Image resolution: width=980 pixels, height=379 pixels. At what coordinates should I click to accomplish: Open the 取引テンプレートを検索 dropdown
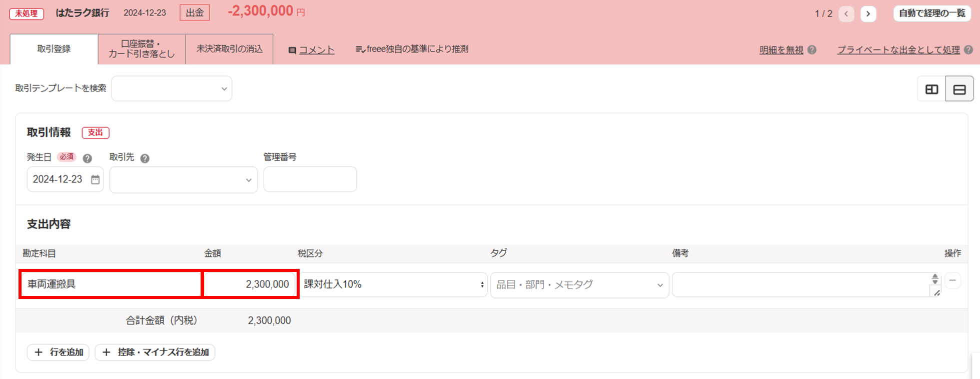click(x=172, y=88)
